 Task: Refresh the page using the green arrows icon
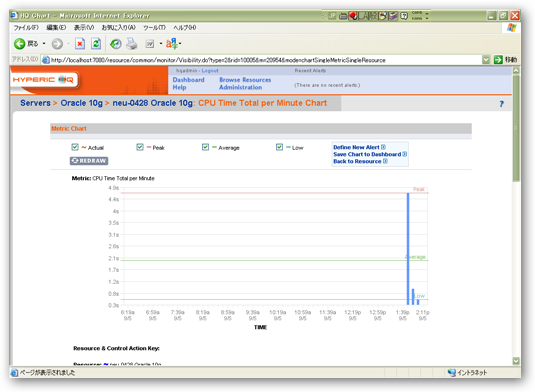pyautogui.click(x=96, y=44)
